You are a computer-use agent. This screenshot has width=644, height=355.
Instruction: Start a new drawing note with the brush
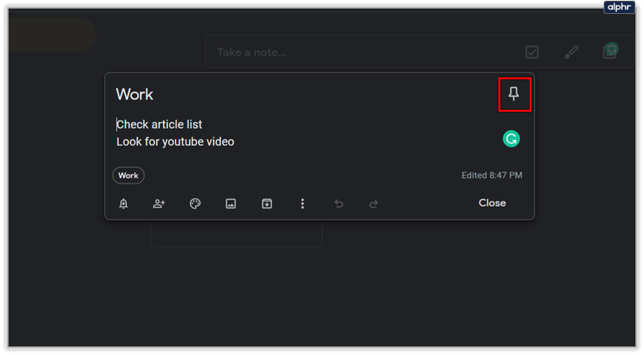569,52
